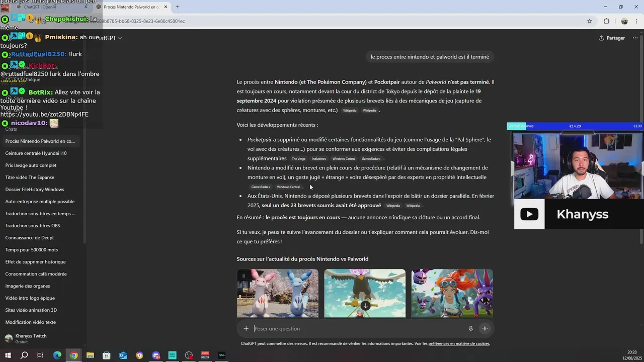The height and width of the screenshot is (362, 644).
Task: Open Task View on the taskbar
Action: pyautogui.click(x=40, y=355)
